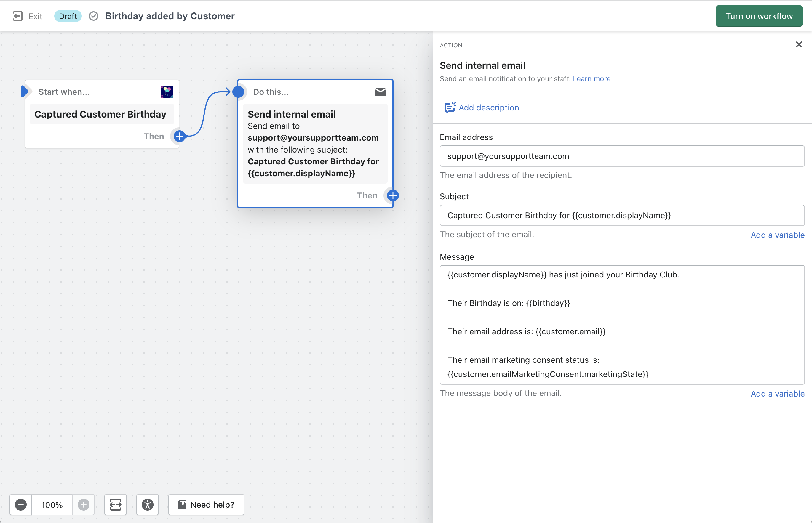Viewport: 812px width, 523px height.
Task: Click the birthday app icon in trigger
Action: pos(167,92)
